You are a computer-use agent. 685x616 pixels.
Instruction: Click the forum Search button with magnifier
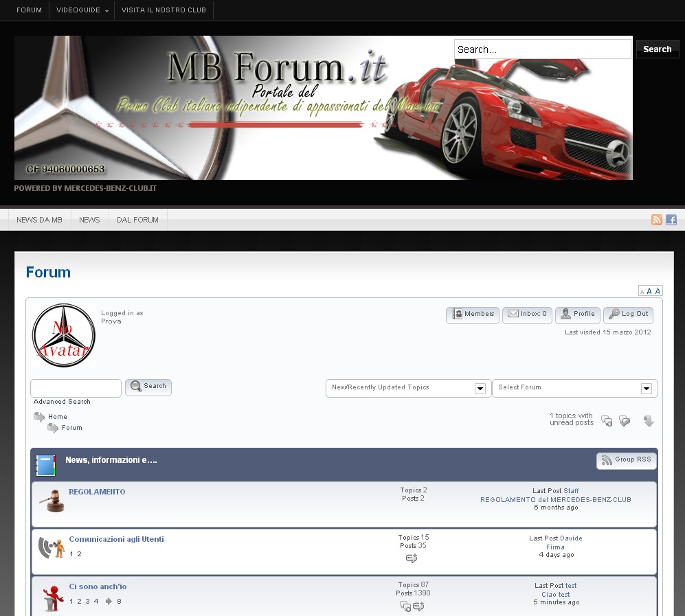point(148,387)
